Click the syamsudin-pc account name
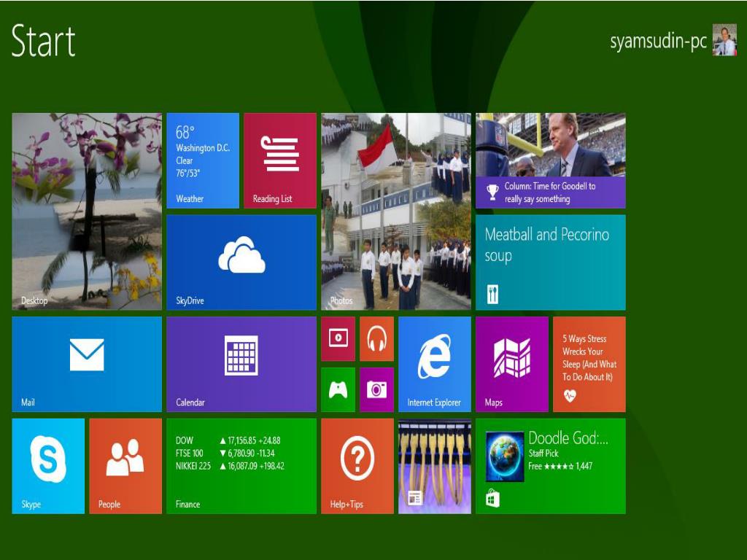747x560 pixels. (x=659, y=42)
